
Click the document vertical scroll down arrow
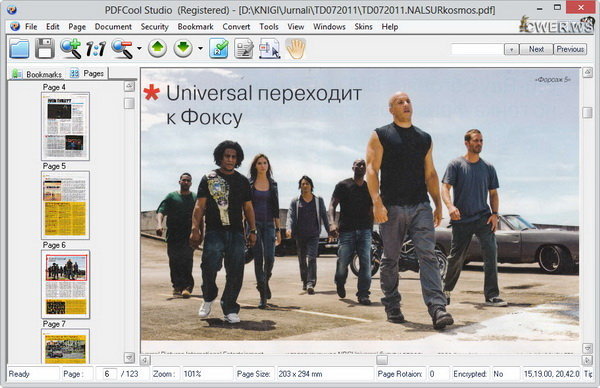pyautogui.click(x=587, y=348)
